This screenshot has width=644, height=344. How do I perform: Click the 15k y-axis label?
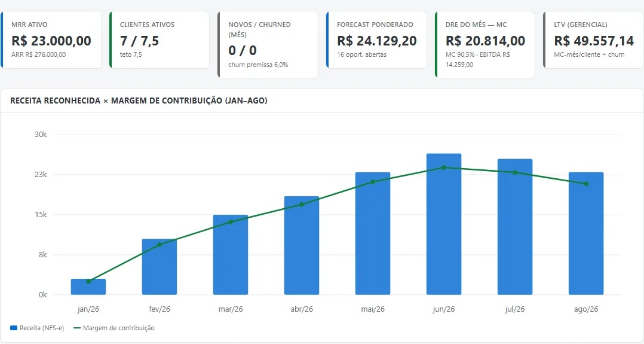point(41,215)
